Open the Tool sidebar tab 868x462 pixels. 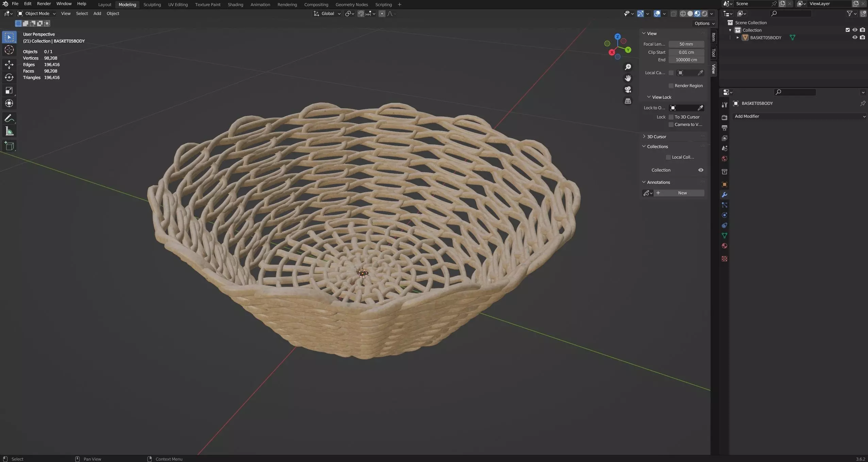(714, 53)
